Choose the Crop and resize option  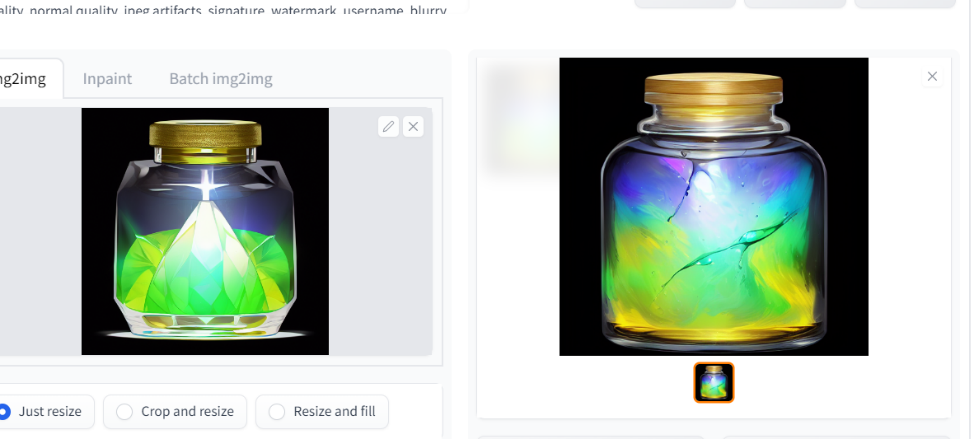click(x=175, y=412)
